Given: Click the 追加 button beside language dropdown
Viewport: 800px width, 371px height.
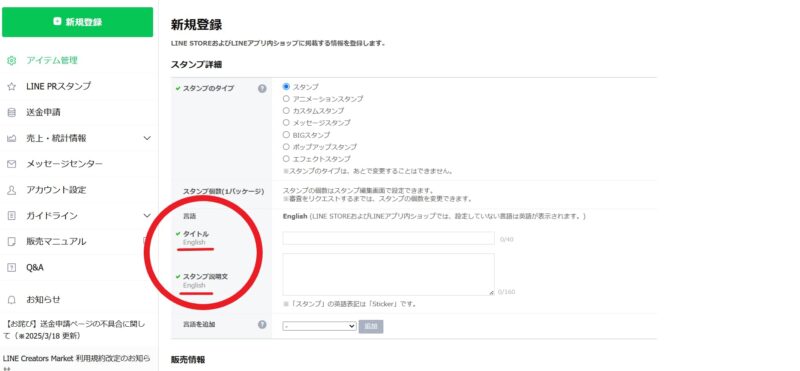Looking at the screenshot, I should pyautogui.click(x=371, y=326).
